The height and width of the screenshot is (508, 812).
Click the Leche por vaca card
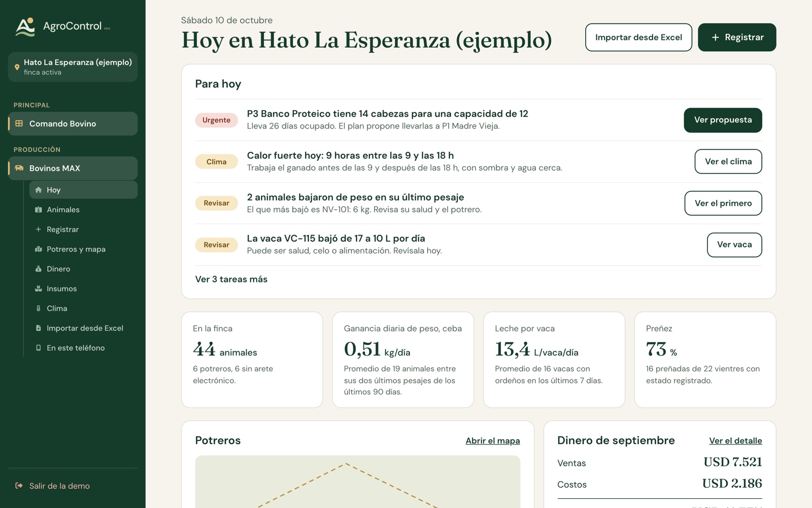tap(554, 360)
